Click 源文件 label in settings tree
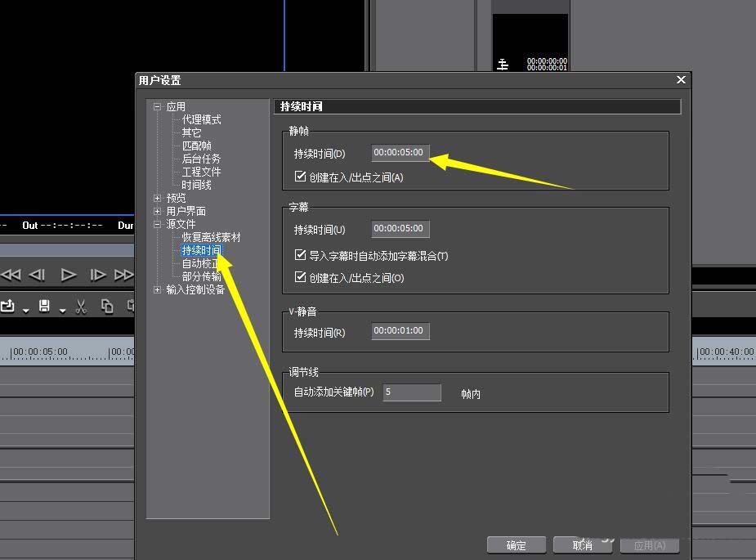This screenshot has height=560, width=756. (181, 224)
